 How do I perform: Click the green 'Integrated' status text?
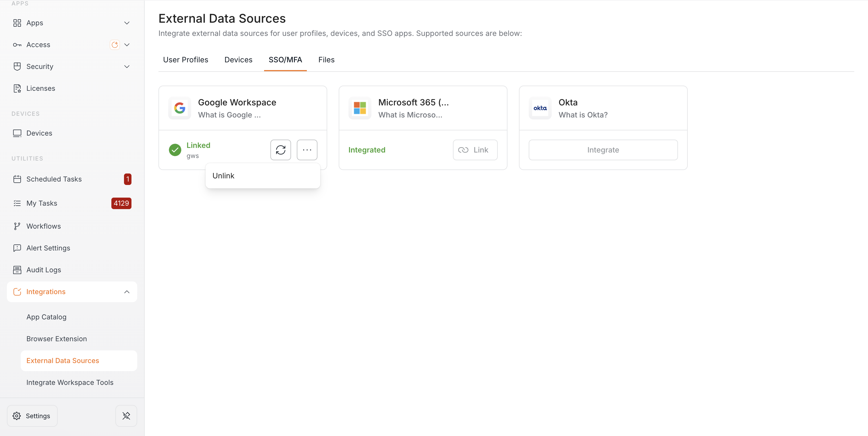[367, 150]
